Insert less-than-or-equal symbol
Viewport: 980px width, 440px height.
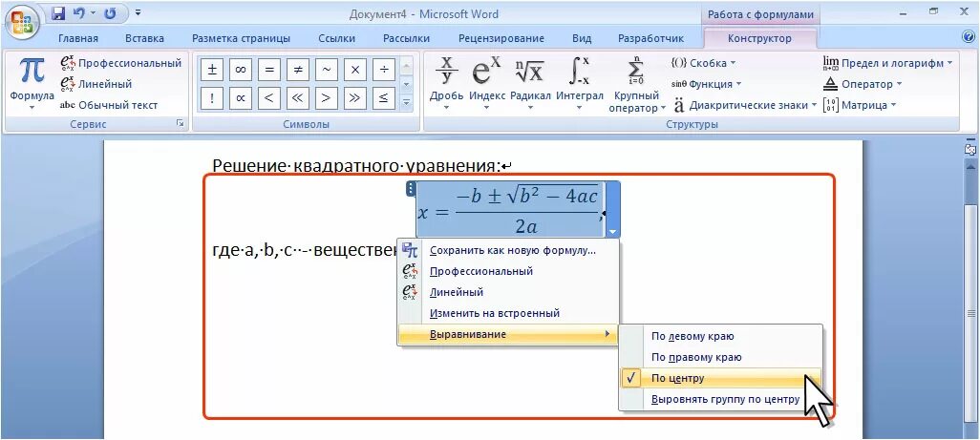(384, 97)
